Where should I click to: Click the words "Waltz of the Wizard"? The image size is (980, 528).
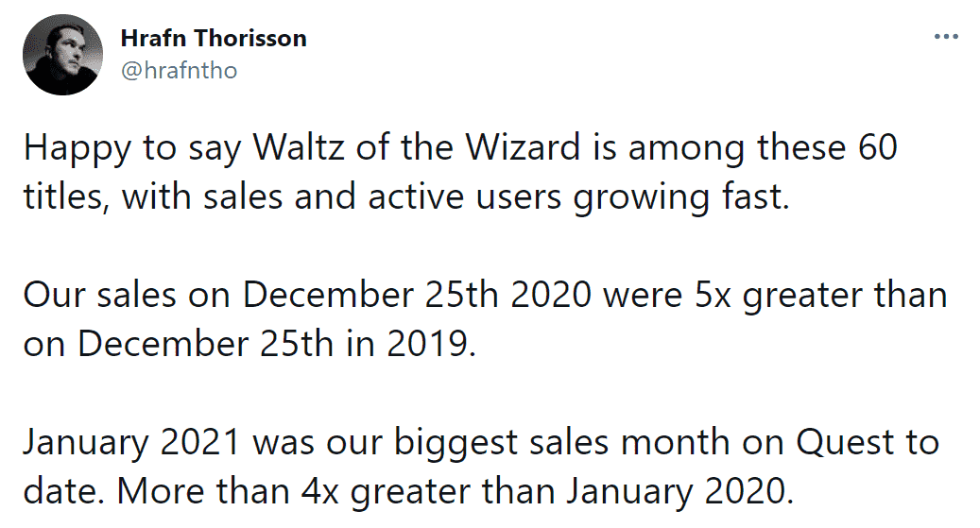click(x=416, y=147)
